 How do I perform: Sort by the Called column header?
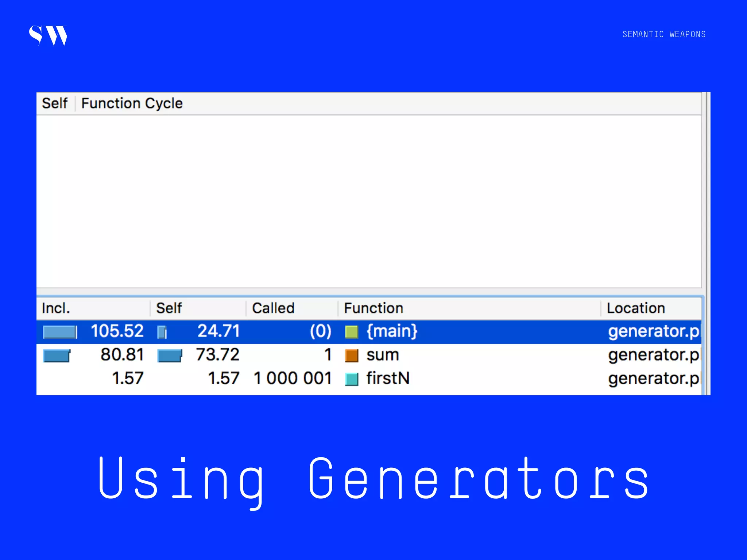pos(292,308)
